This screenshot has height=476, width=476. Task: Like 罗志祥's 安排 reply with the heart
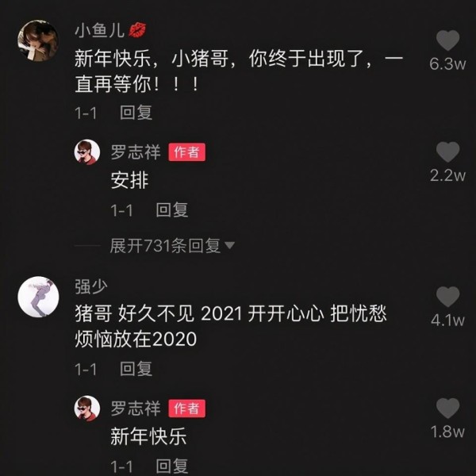pos(447,152)
